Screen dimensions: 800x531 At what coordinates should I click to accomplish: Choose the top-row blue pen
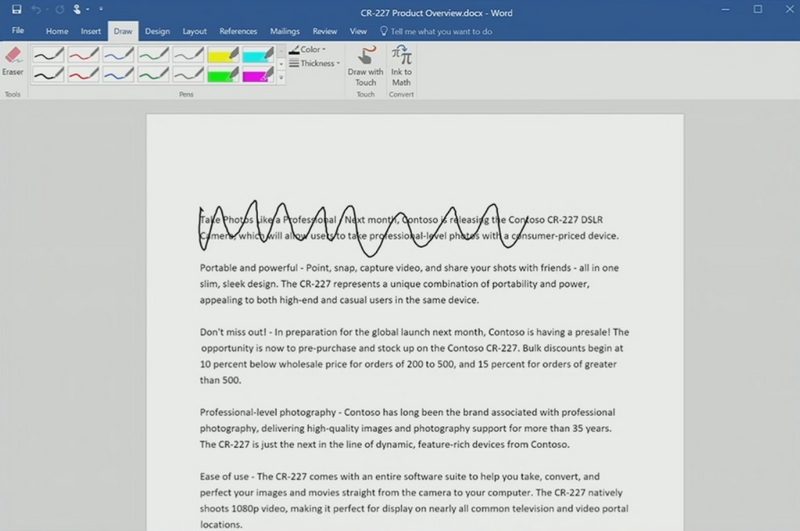[118, 54]
